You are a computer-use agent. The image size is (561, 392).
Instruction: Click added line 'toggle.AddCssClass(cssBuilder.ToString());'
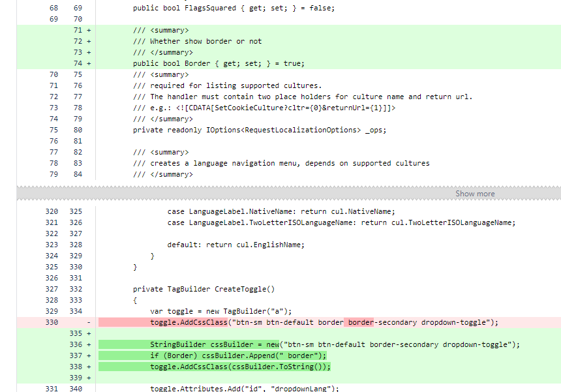tap(240, 367)
